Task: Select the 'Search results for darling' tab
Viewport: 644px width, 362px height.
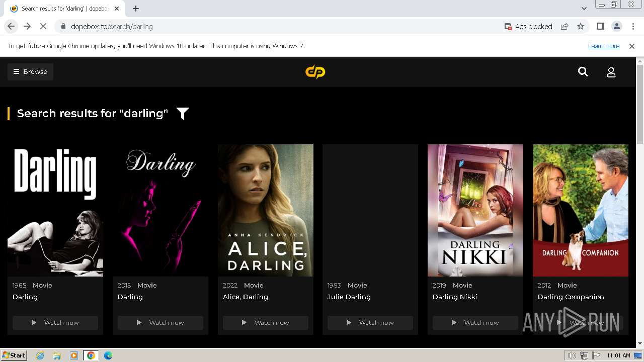Action: pyautogui.click(x=64, y=9)
